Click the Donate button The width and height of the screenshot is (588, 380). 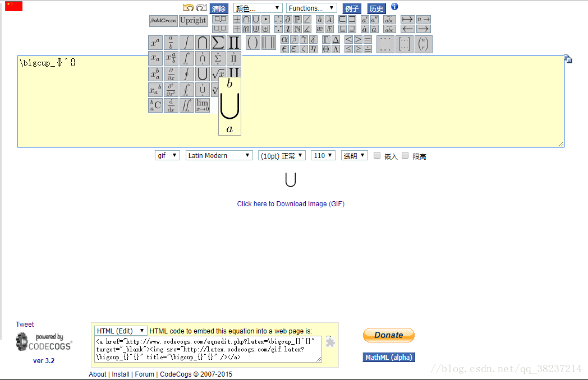pos(389,335)
